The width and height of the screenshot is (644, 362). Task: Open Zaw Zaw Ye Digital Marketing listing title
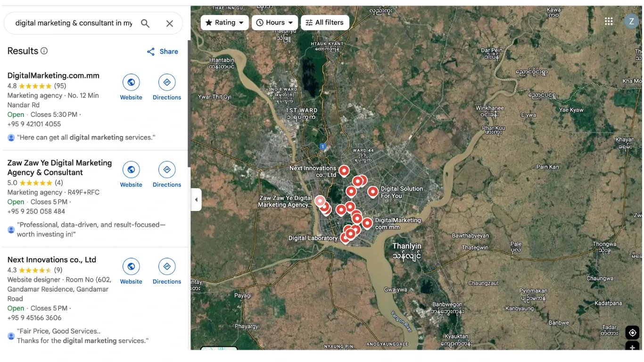click(x=59, y=167)
